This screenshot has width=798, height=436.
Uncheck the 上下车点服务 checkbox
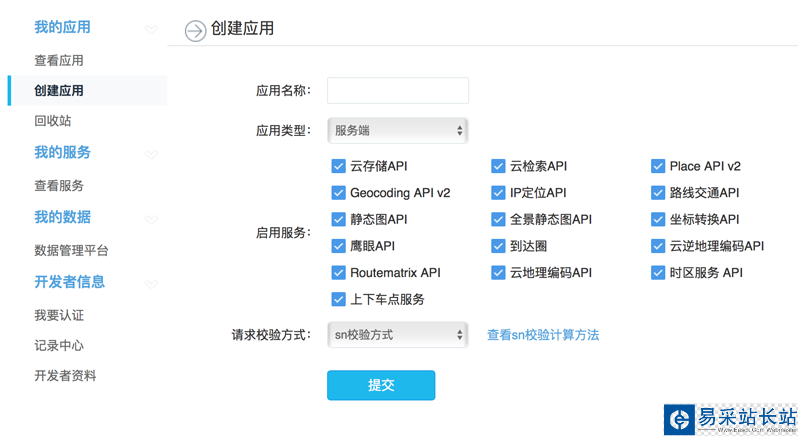338,299
